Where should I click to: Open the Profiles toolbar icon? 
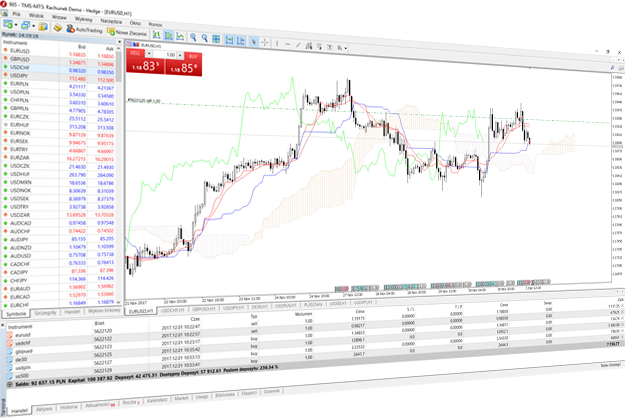(26, 26)
